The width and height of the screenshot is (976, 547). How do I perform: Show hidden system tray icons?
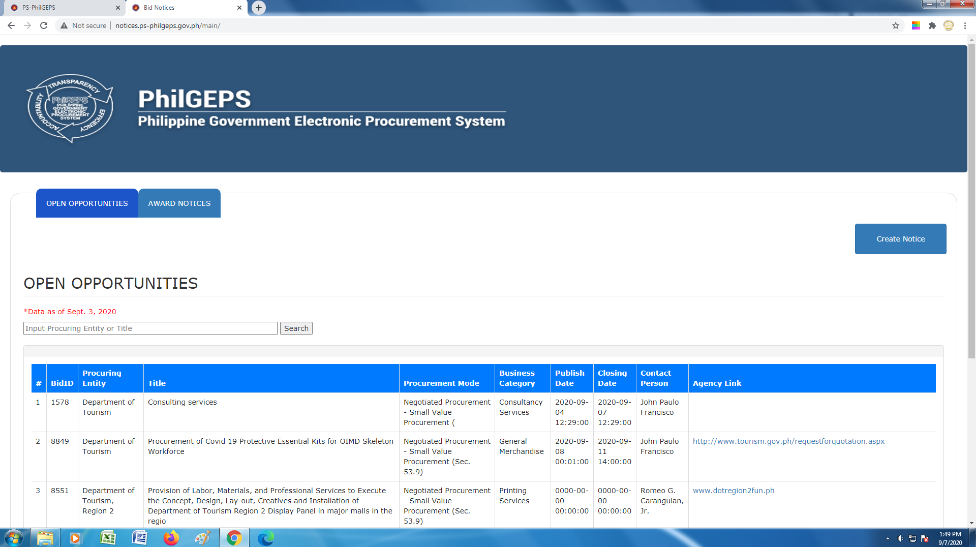[x=888, y=538]
